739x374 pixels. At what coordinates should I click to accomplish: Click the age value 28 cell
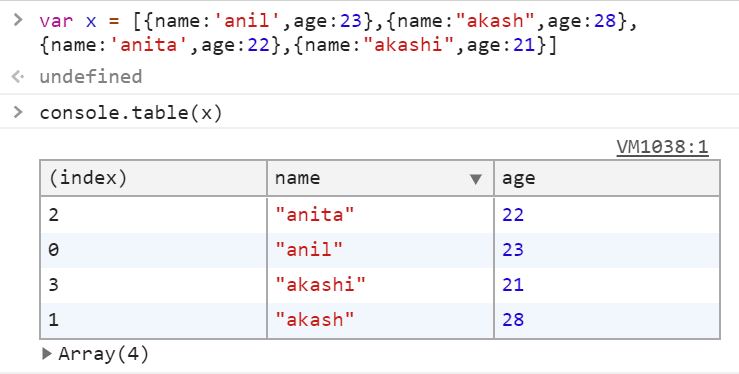pos(607,320)
